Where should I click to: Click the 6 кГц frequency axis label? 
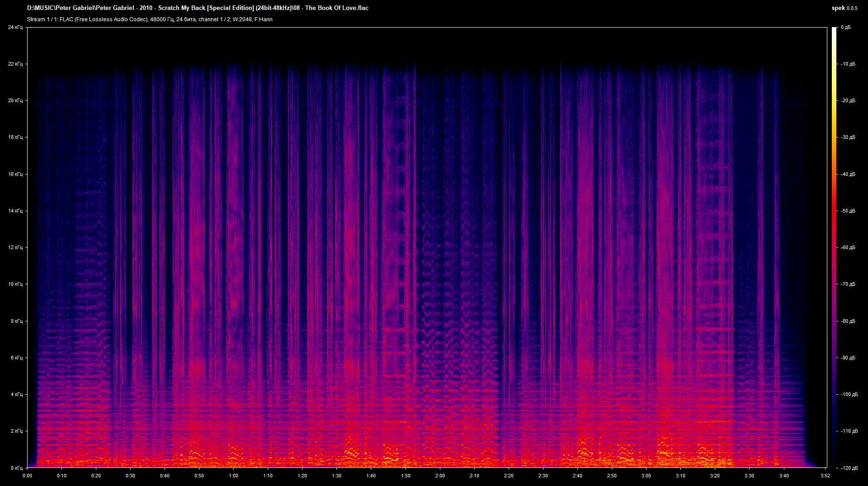point(16,358)
